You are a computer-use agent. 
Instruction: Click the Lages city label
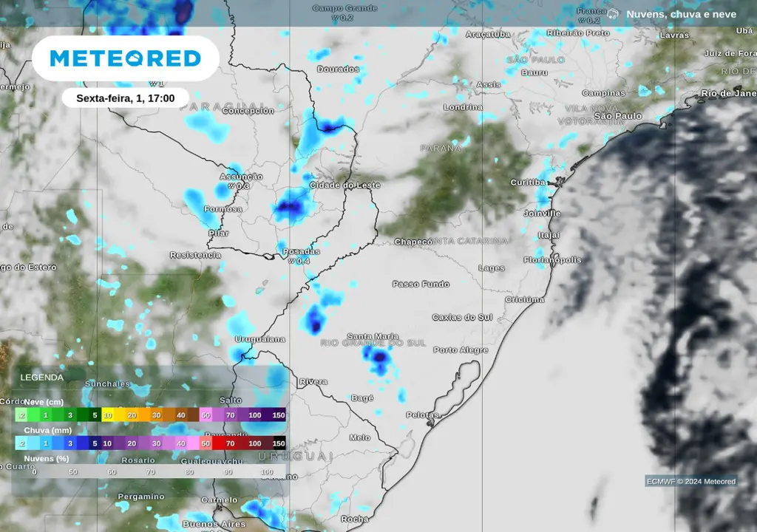[492, 268]
